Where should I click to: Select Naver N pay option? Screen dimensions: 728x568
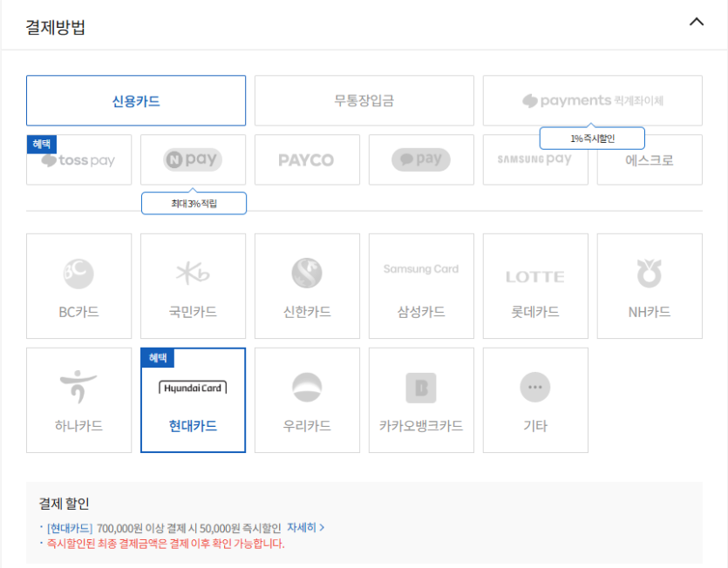[193, 159]
